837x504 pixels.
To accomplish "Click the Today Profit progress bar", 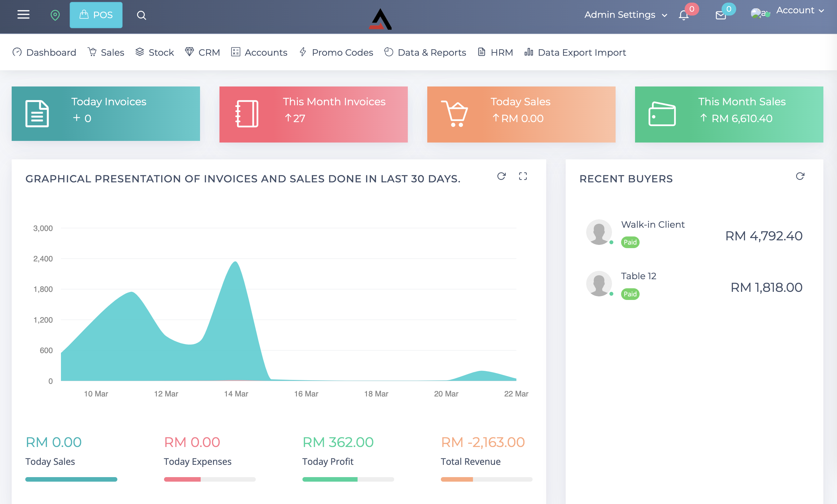I will pos(348,479).
